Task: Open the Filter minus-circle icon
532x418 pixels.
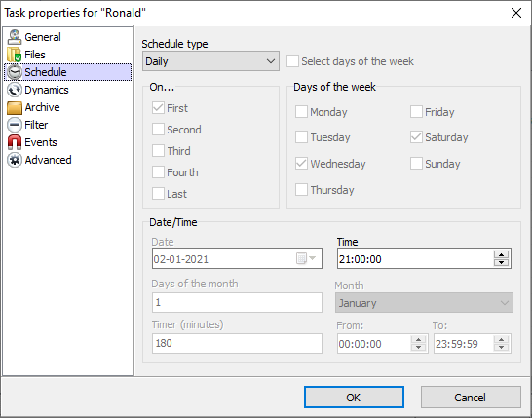Action: tap(15, 125)
